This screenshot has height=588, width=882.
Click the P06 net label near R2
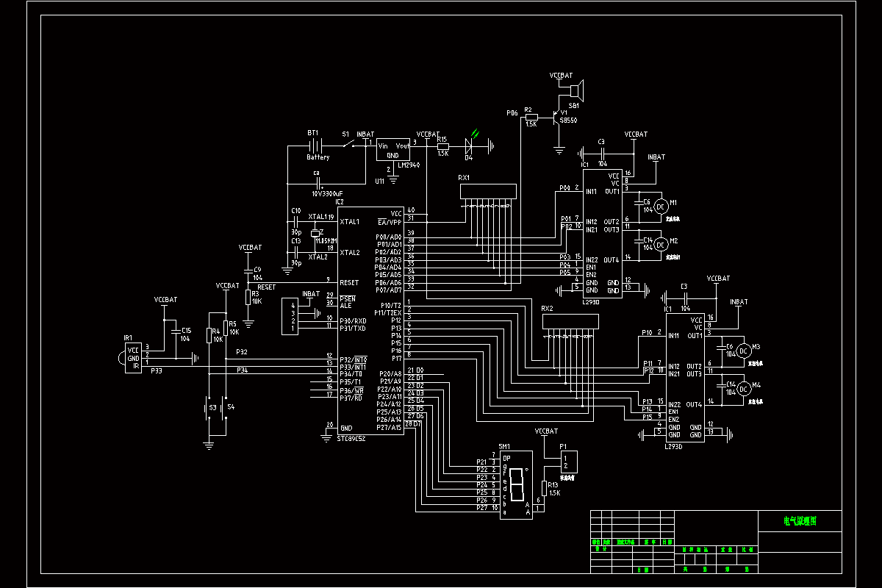pyautogui.click(x=512, y=113)
